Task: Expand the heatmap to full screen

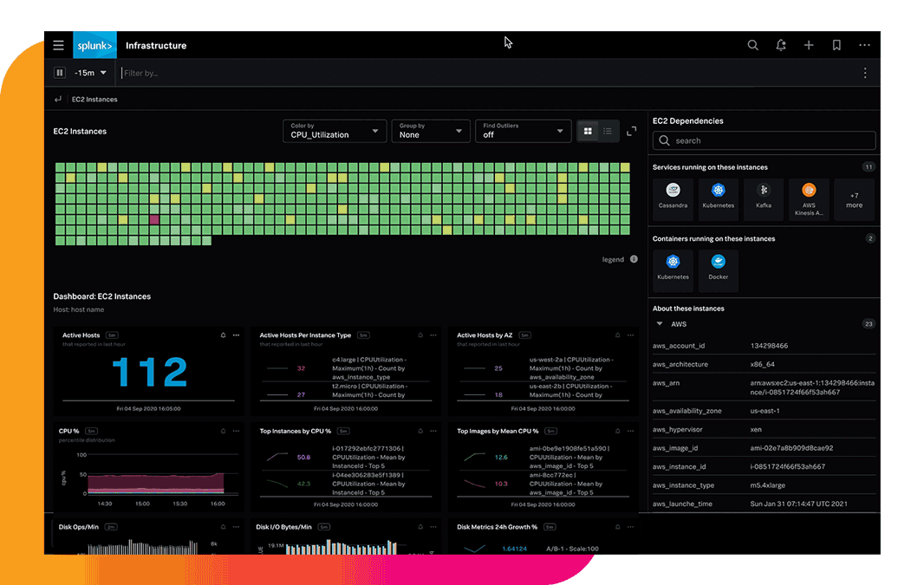Action: click(x=631, y=132)
